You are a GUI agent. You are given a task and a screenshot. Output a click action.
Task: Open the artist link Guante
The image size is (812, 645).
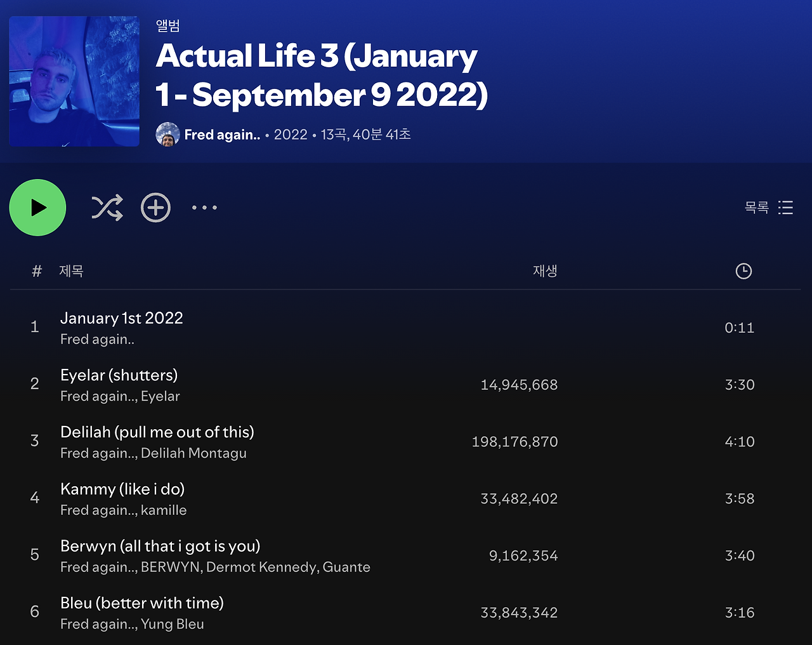pos(346,568)
